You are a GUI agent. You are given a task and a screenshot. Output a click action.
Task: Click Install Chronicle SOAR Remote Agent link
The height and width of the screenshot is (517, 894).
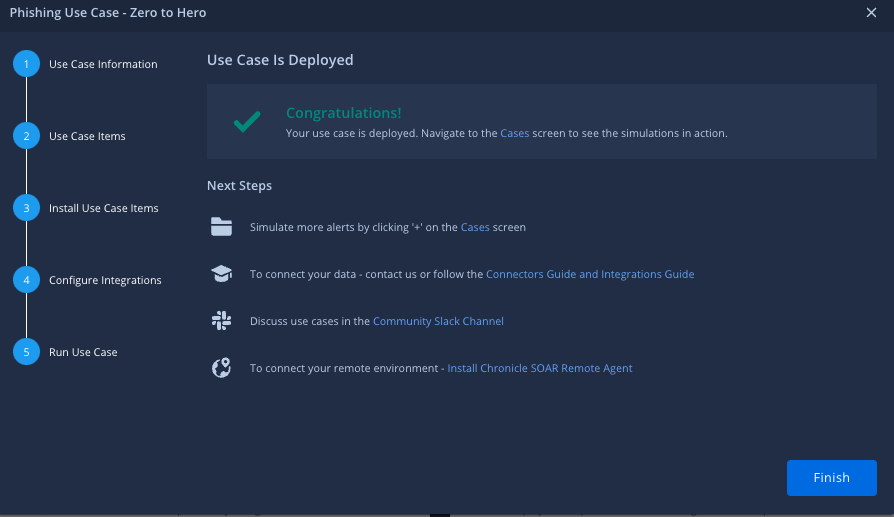click(539, 368)
